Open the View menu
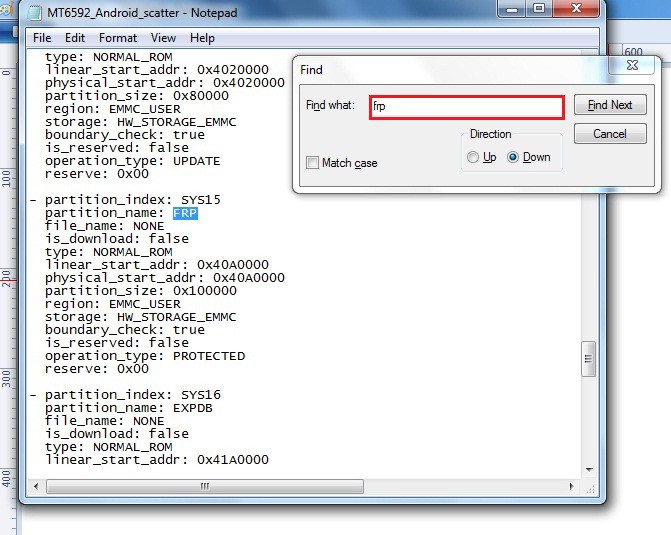Screen dimensions: 671x535 [x=163, y=38]
